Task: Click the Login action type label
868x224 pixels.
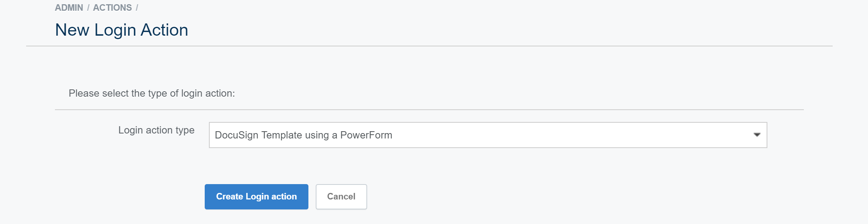Action: click(x=157, y=130)
